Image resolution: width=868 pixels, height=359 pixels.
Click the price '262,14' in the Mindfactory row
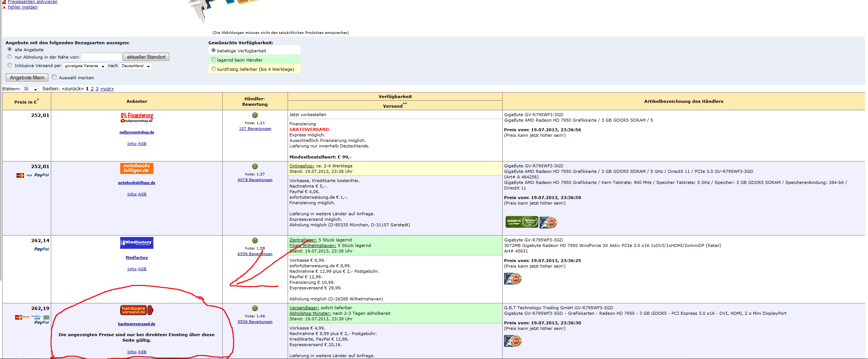[x=40, y=241]
